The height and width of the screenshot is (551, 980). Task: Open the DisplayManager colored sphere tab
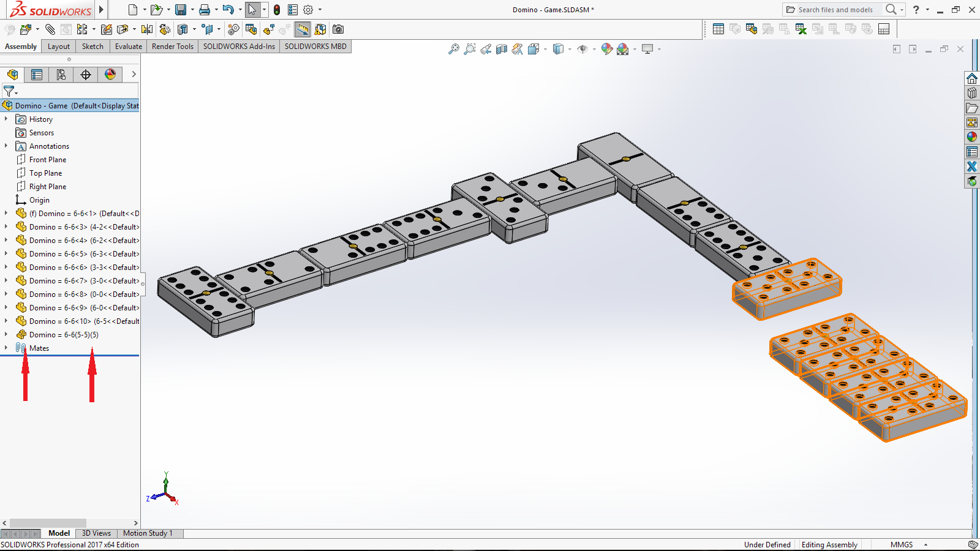(110, 75)
